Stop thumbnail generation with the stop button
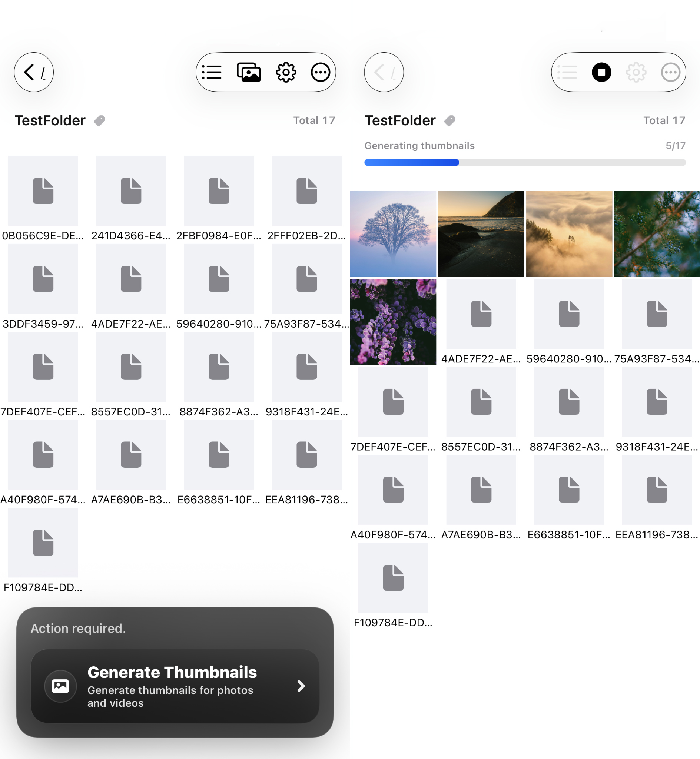The width and height of the screenshot is (700, 759). (602, 72)
